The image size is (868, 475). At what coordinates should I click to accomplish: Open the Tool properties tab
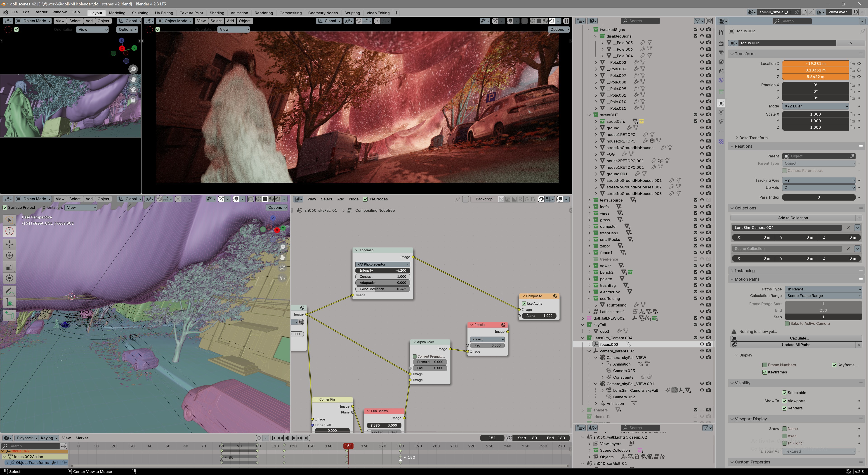pos(721,32)
